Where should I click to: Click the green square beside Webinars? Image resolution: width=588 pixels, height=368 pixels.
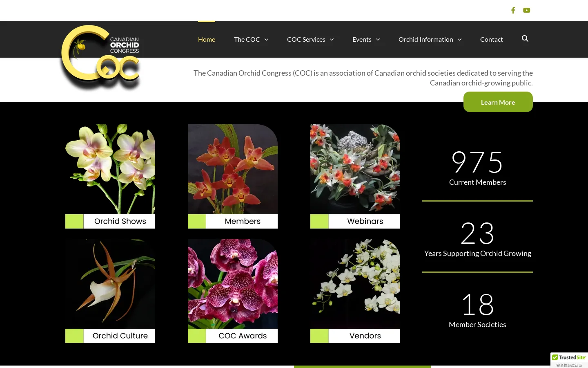(319, 221)
